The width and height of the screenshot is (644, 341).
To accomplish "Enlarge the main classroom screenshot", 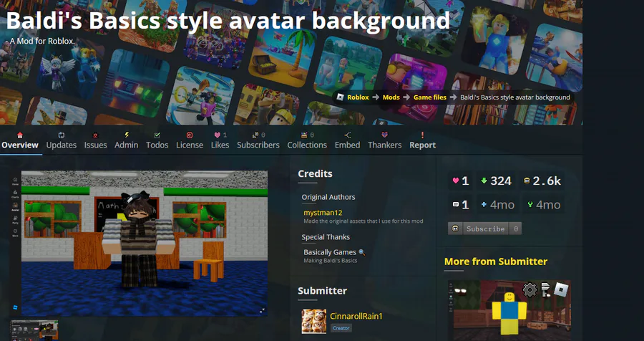I will pyautogui.click(x=144, y=244).
